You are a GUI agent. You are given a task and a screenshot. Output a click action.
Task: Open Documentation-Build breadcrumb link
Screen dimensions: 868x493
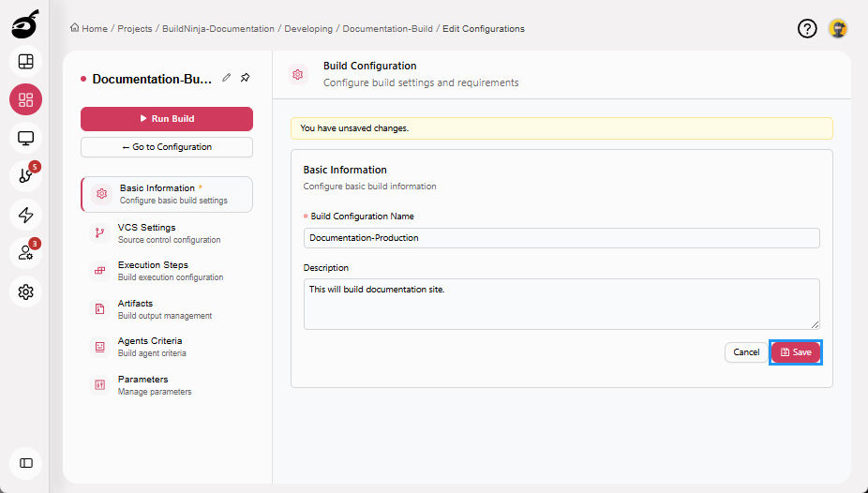pos(387,29)
